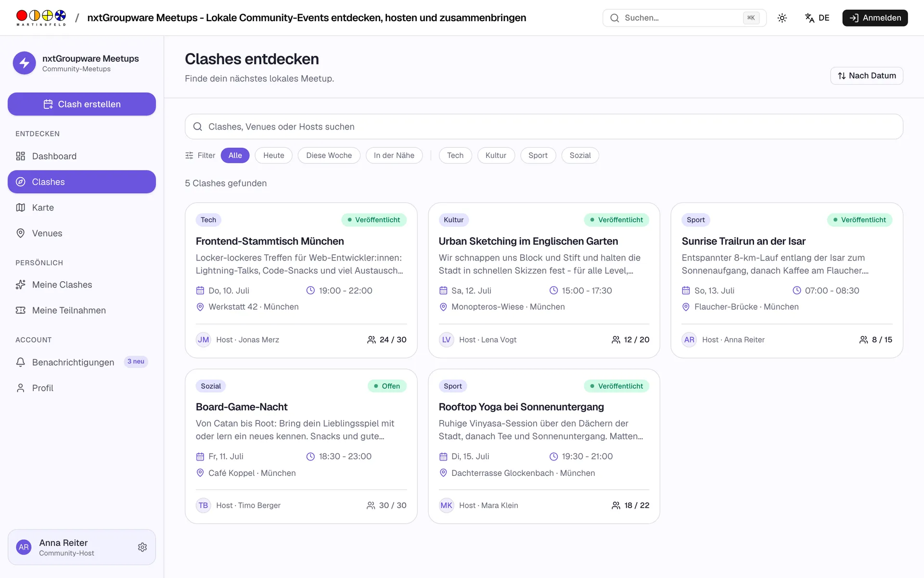Click the participants icon beside 8 / 15
924x578 pixels.
coord(863,340)
